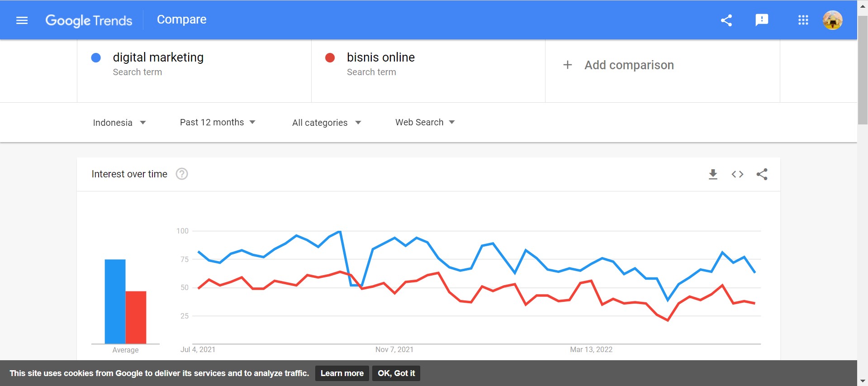
Task: Expand the All categories dropdown
Action: click(x=327, y=123)
